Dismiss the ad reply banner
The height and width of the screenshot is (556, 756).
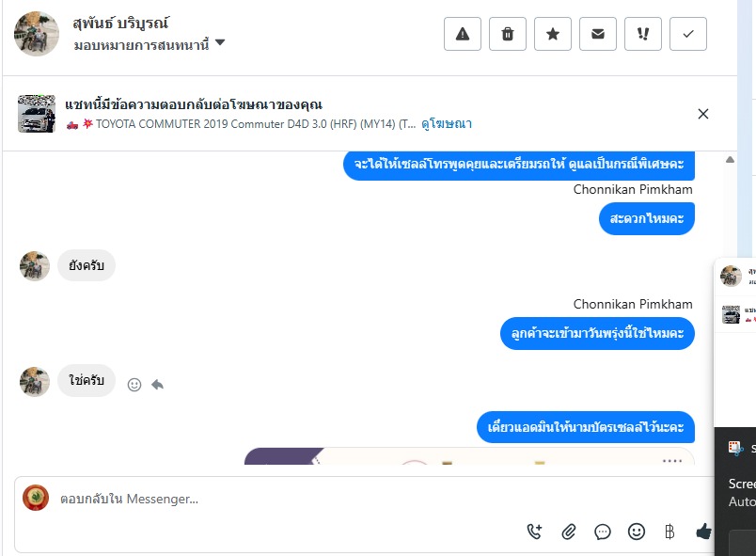(x=703, y=114)
